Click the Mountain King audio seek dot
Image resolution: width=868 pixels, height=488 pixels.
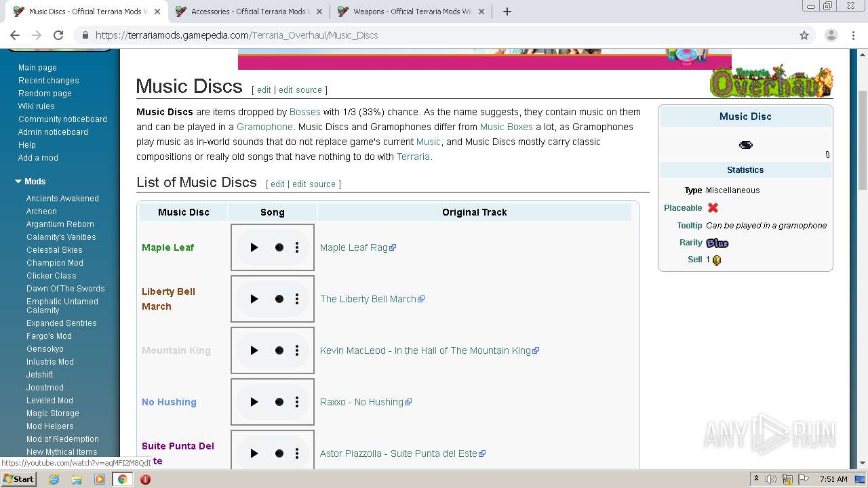coord(279,350)
